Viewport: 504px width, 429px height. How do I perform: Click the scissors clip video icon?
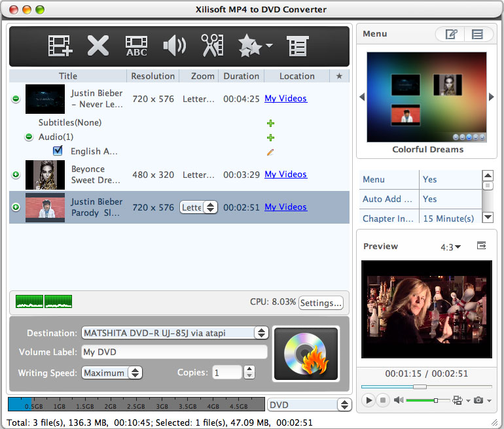click(x=212, y=45)
